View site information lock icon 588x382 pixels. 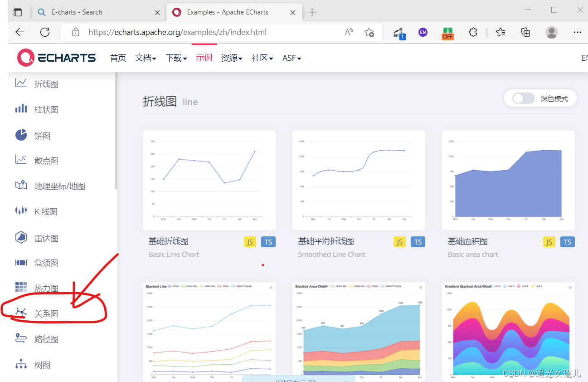point(76,32)
